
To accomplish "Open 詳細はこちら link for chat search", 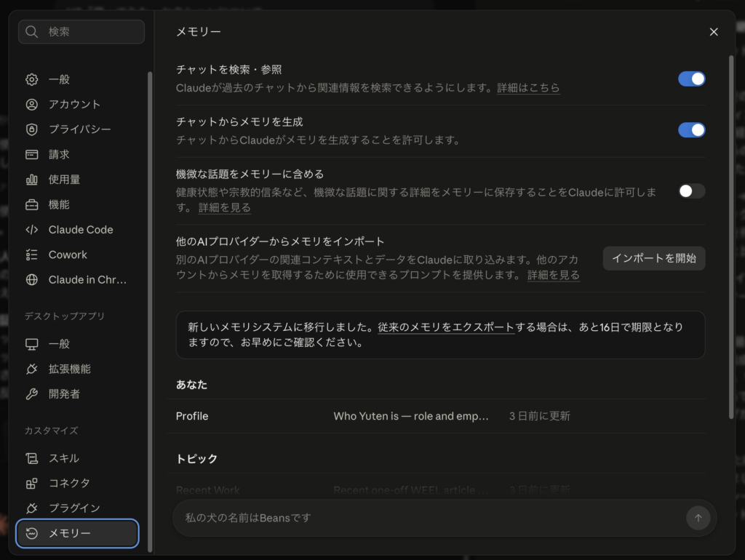I will (x=528, y=88).
